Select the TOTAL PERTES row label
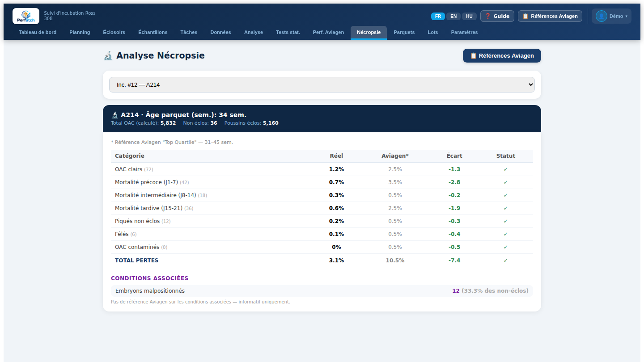The image size is (644, 362). pos(136,261)
